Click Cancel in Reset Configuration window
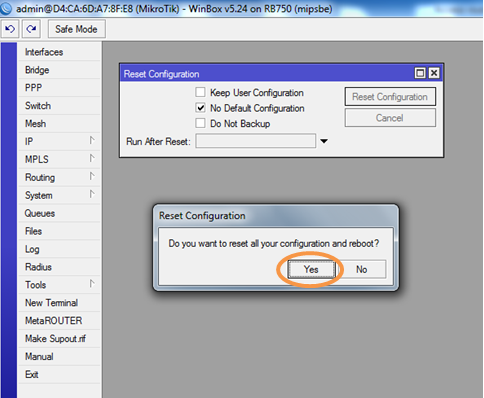Viewport: 484px width, 398px height. tap(390, 118)
